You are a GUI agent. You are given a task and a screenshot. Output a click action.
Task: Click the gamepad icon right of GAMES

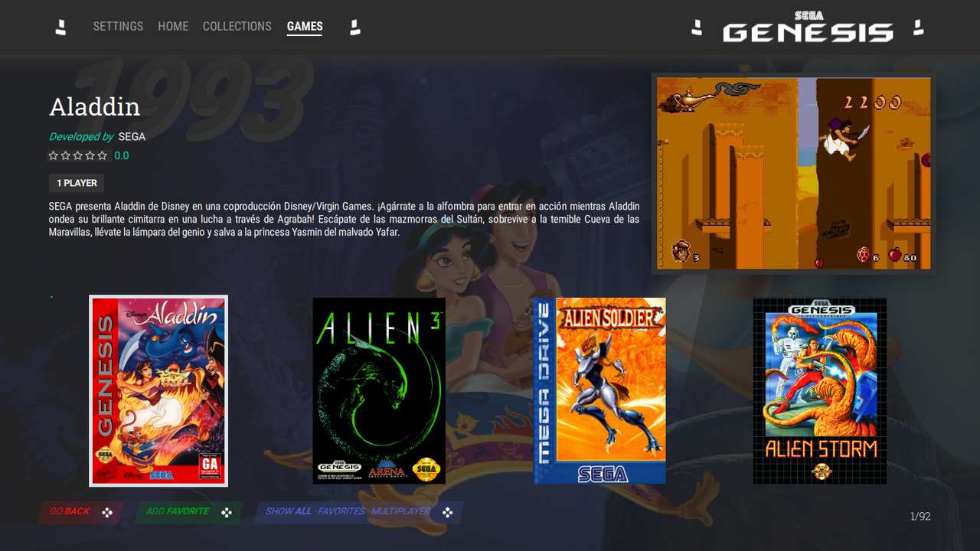354,26
